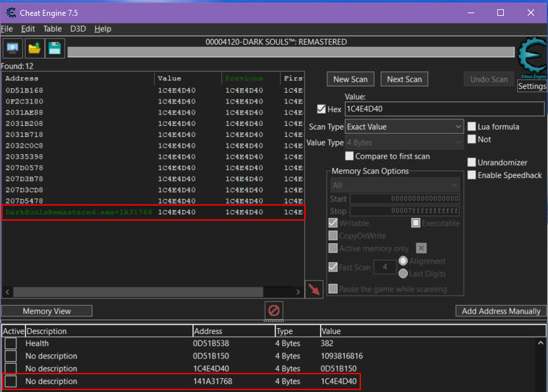Image resolution: width=548 pixels, height=392 pixels.
Task: Open the Scan Type dropdown
Action: (404, 126)
